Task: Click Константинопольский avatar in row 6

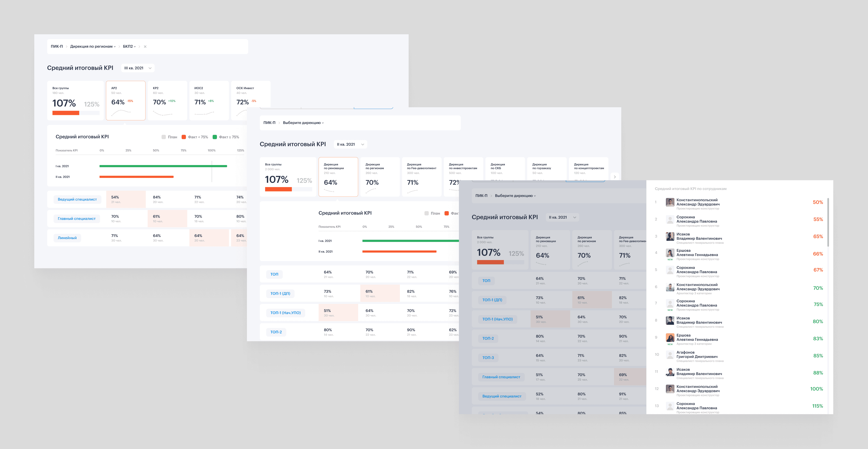Action: tap(670, 287)
